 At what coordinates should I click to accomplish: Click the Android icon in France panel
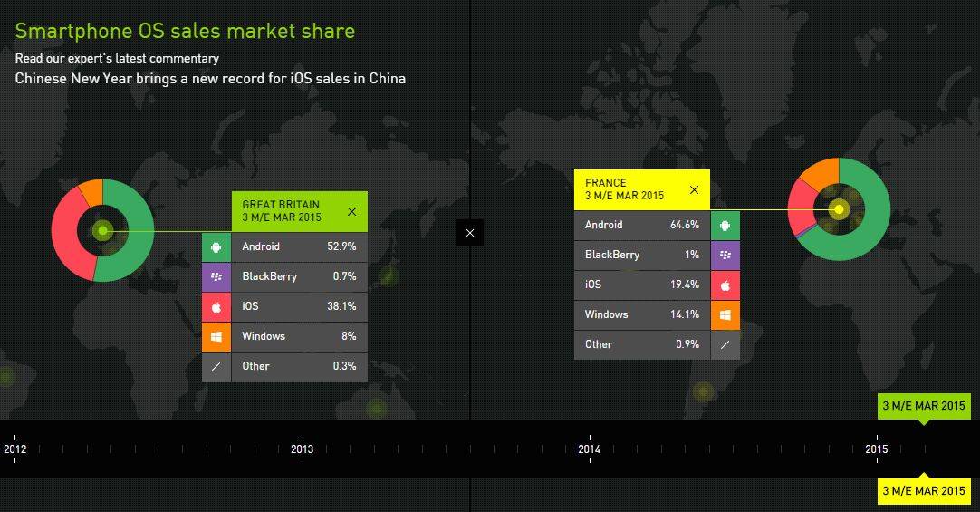(x=725, y=225)
